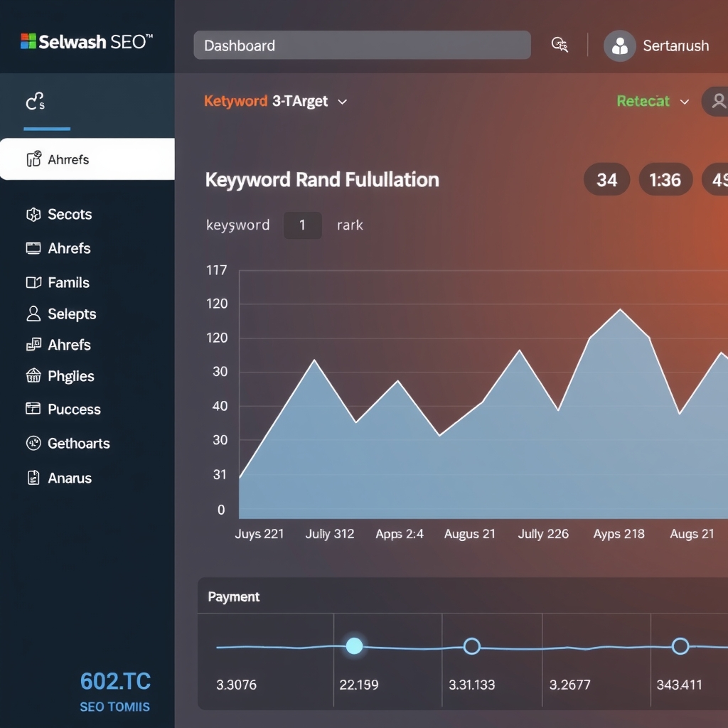The image size is (728, 728).
Task: Click the stacked-squares icon beside Ahrefs
Action: [x=33, y=345]
